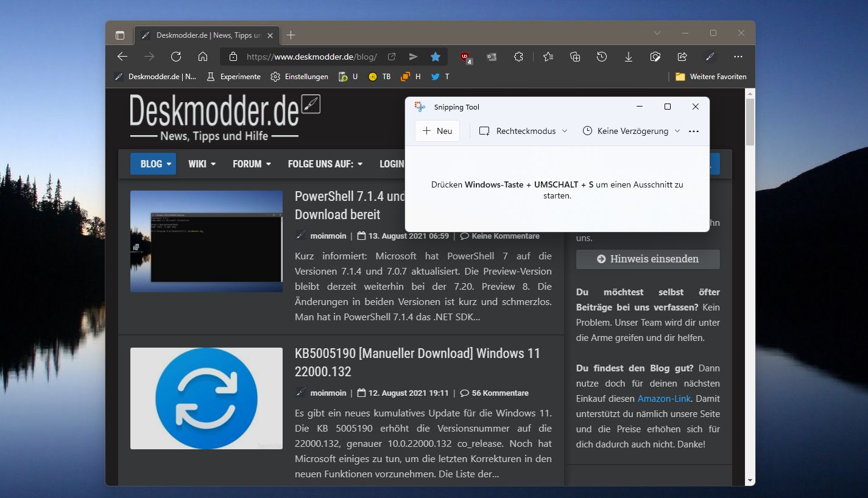The height and width of the screenshot is (498, 868).
Task: Open Collections in Edge toolbar
Action: (x=575, y=57)
